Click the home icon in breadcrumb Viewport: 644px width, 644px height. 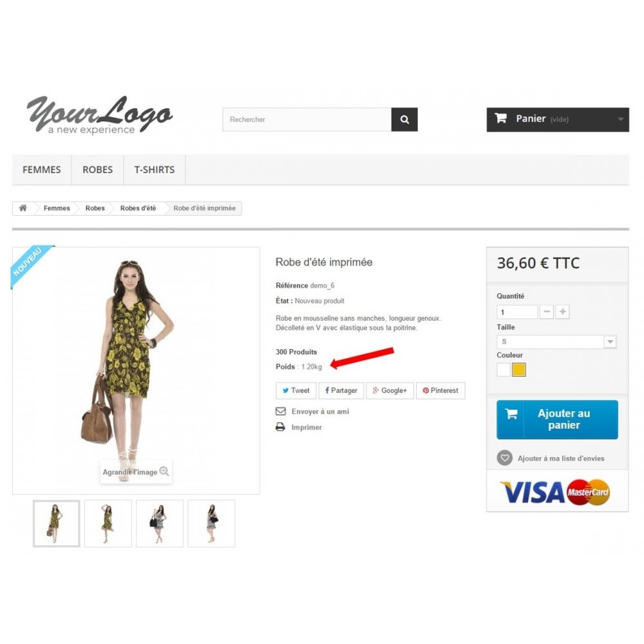[23, 208]
